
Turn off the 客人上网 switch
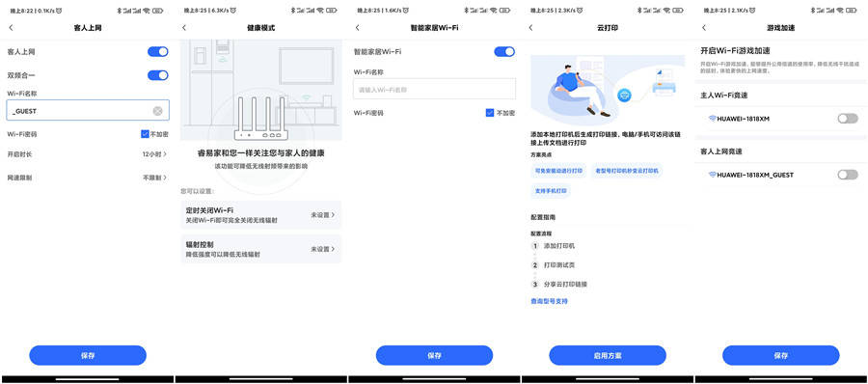tap(158, 51)
